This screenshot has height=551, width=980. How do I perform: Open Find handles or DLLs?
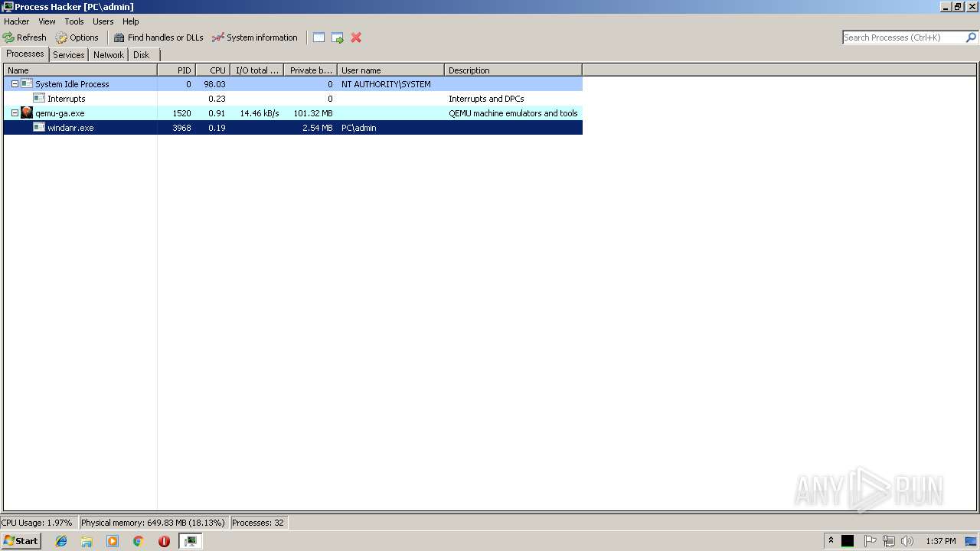pos(158,37)
